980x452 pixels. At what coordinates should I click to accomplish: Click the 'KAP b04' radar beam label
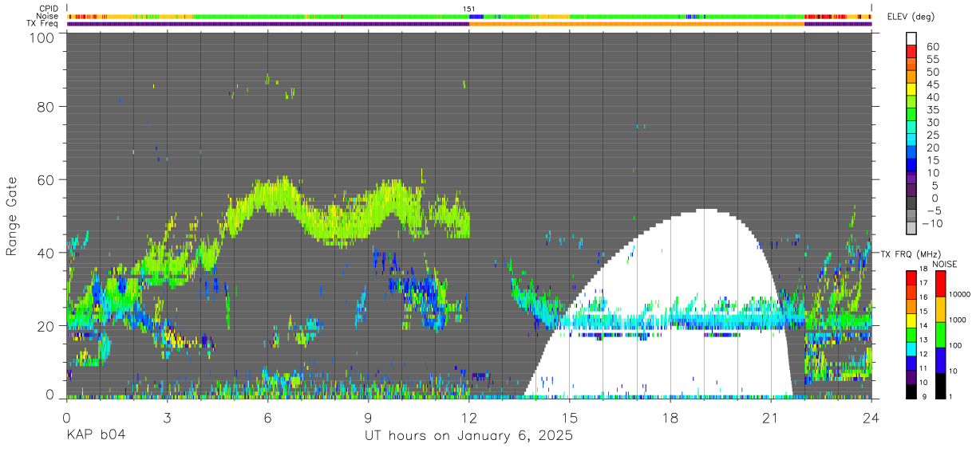point(96,435)
